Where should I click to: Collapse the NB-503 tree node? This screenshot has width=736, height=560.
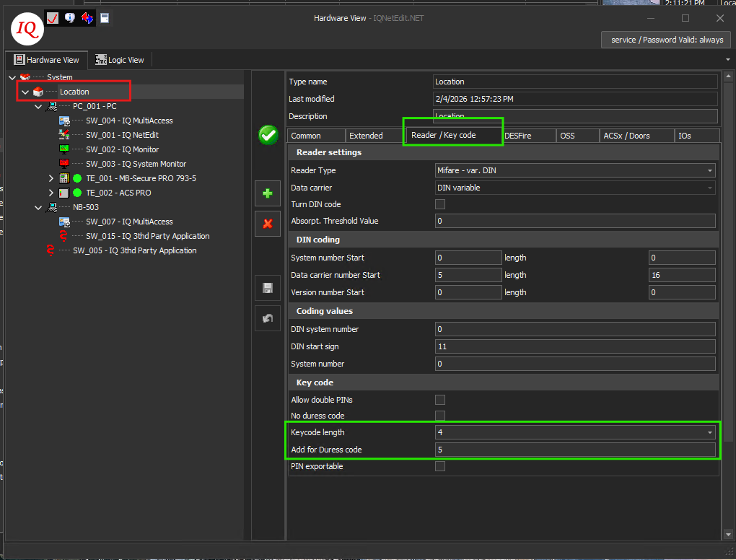pos(38,208)
